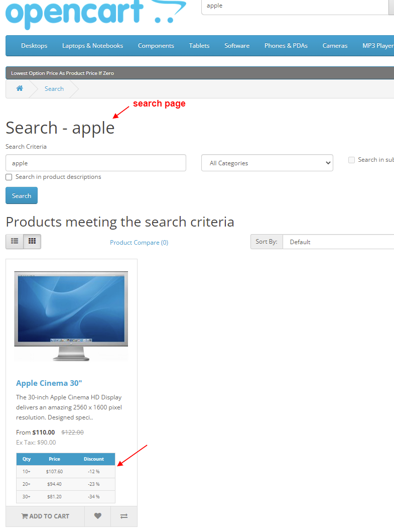Screen dimensions: 394x532
Task: Click the home icon in breadcrumb
Action: [x=20, y=88]
